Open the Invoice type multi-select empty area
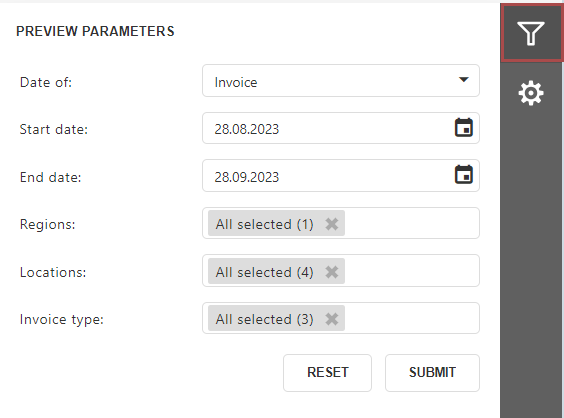The image size is (564, 418). point(412,318)
